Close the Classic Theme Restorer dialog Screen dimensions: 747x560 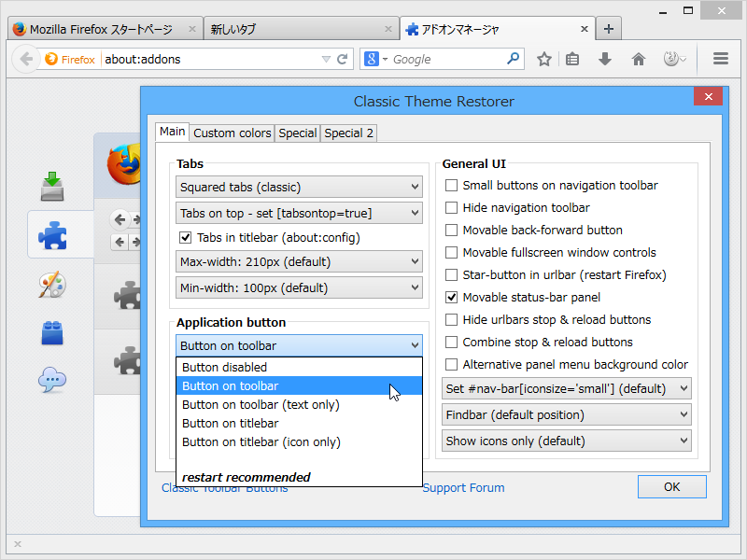point(708,97)
